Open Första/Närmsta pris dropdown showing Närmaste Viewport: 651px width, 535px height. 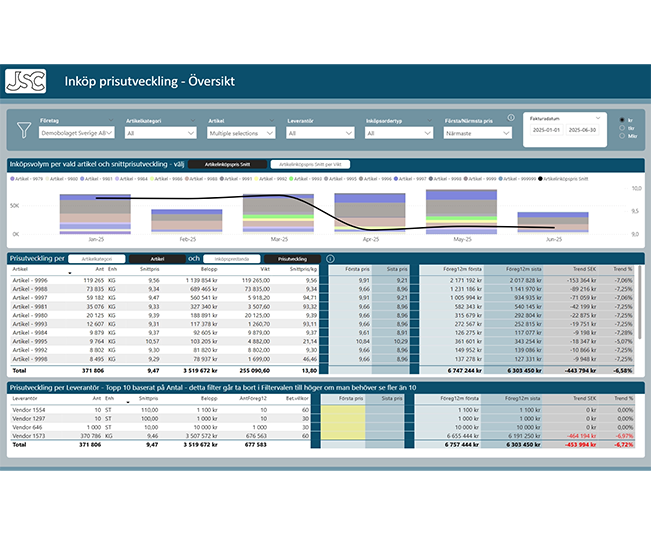point(477,133)
